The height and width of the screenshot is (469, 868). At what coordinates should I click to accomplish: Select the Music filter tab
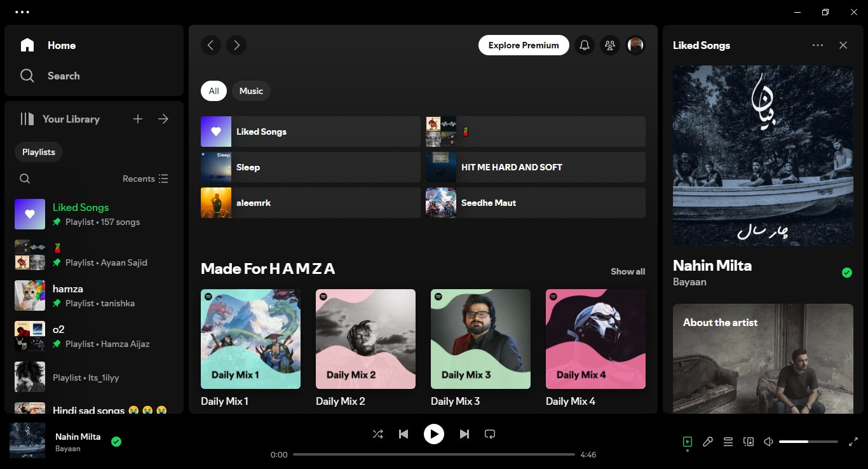click(x=251, y=91)
